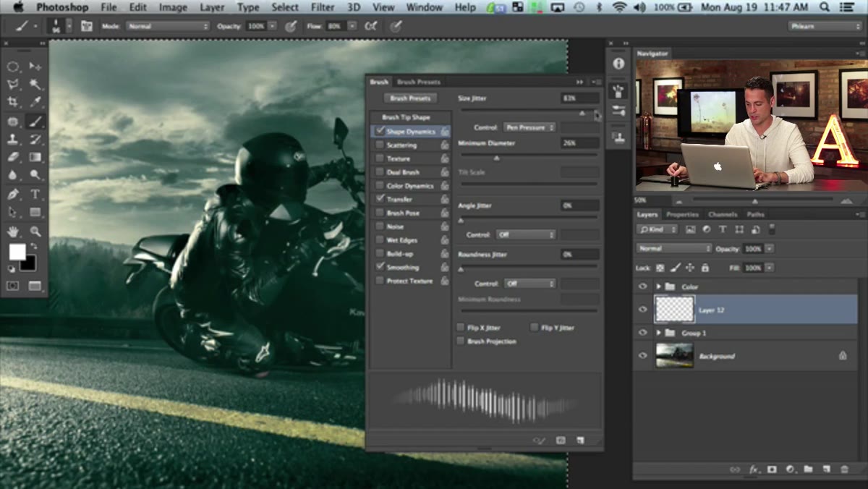
Task: Open the Phlearn workspace dropdown
Action: click(825, 26)
